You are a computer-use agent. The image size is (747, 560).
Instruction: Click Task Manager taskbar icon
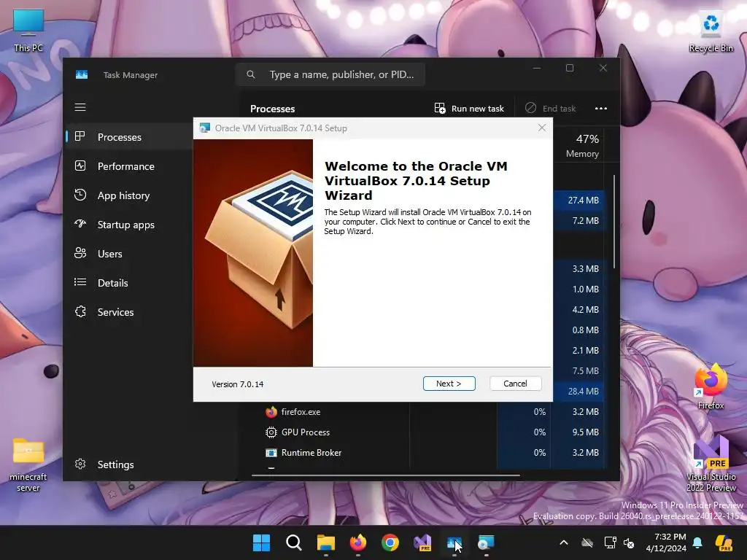coord(454,542)
